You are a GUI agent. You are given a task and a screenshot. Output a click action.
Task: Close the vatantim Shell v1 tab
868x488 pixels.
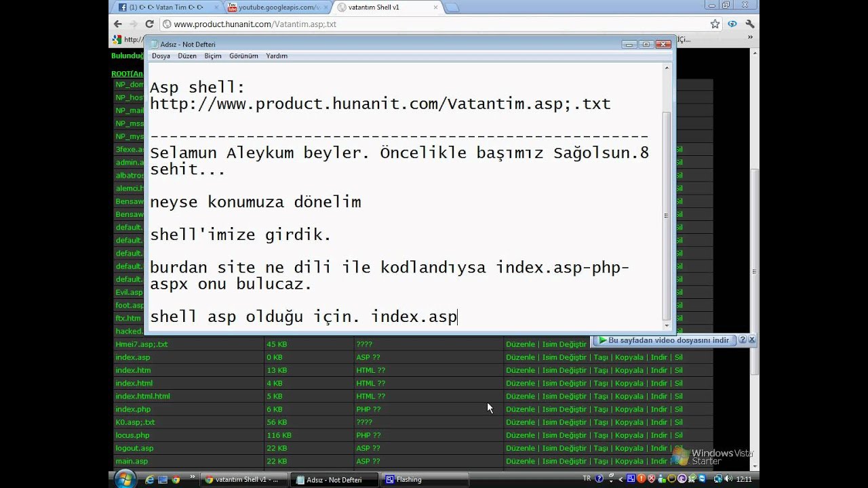434,7
